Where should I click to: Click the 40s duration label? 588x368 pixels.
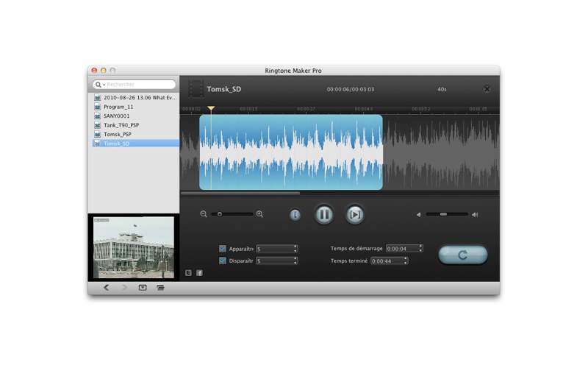click(x=442, y=89)
